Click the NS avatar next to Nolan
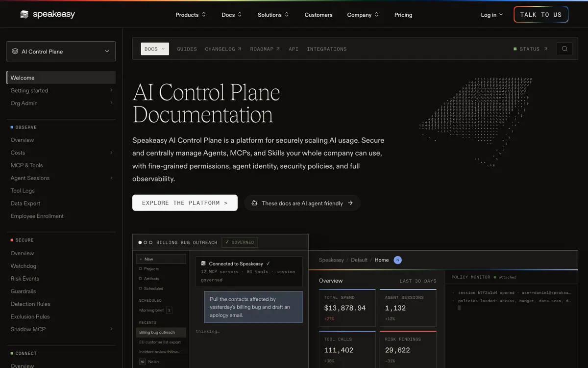588x368 pixels. 142,362
